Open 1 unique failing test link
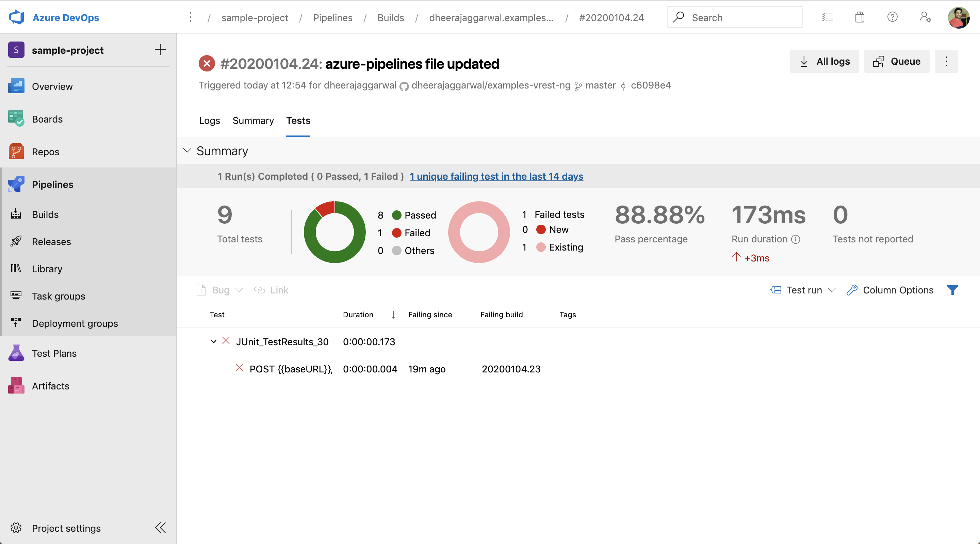Image resolution: width=980 pixels, height=544 pixels. [x=496, y=176]
